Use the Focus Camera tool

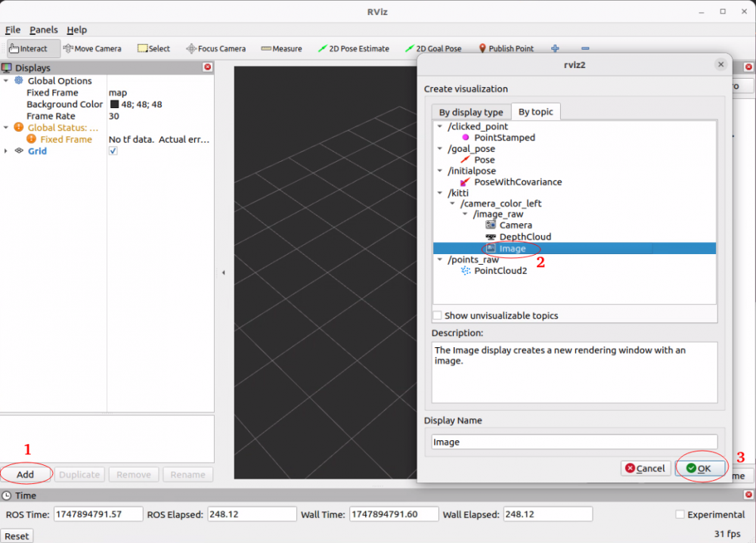click(x=217, y=48)
